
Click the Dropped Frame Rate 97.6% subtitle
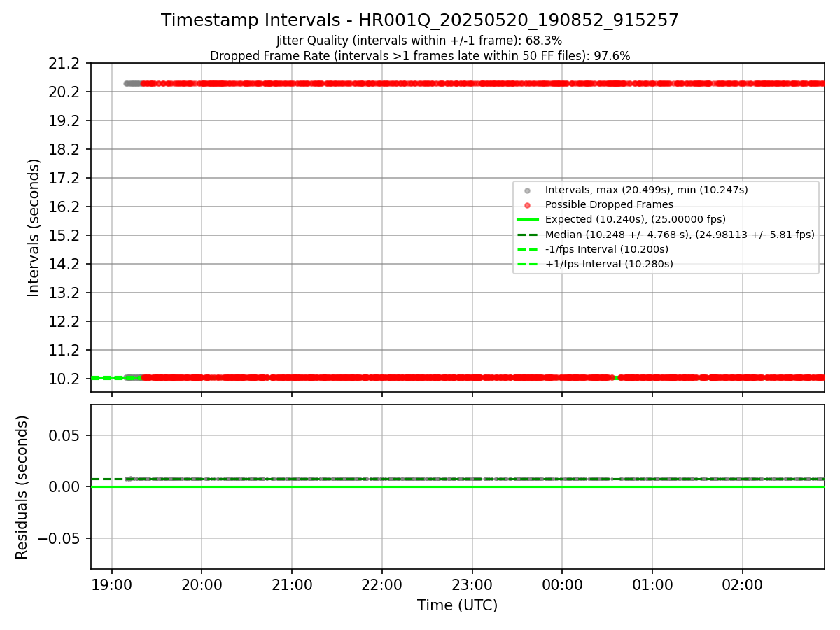(x=420, y=56)
